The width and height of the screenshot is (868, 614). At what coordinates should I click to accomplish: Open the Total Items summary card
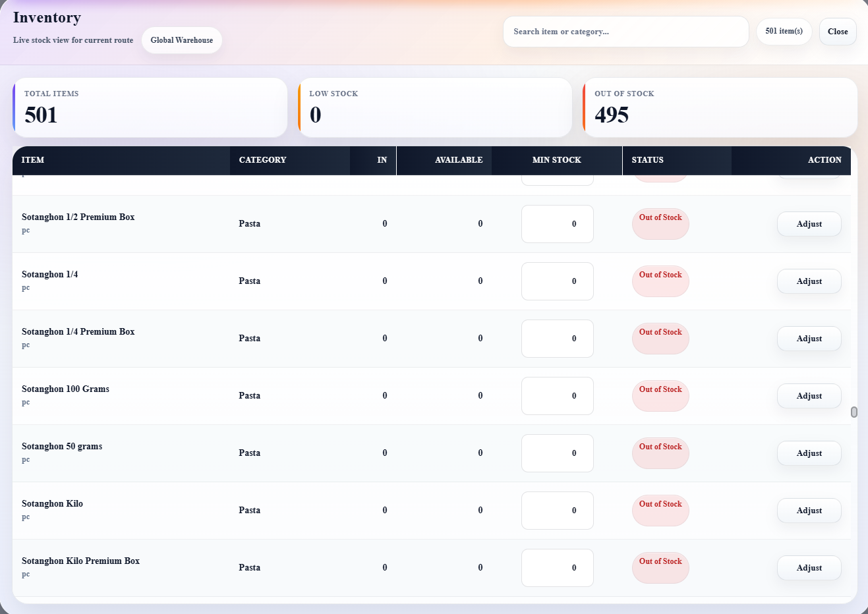150,107
